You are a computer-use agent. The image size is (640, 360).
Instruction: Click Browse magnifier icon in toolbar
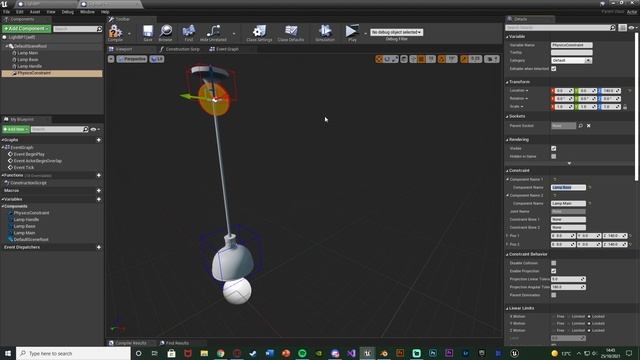(x=166, y=31)
